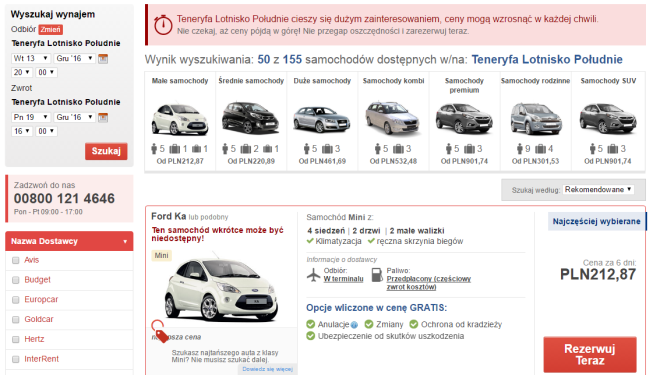Image resolution: width=650 pixels, height=375 pixels.
Task: Select the Samochody premium car image
Action: (464, 118)
